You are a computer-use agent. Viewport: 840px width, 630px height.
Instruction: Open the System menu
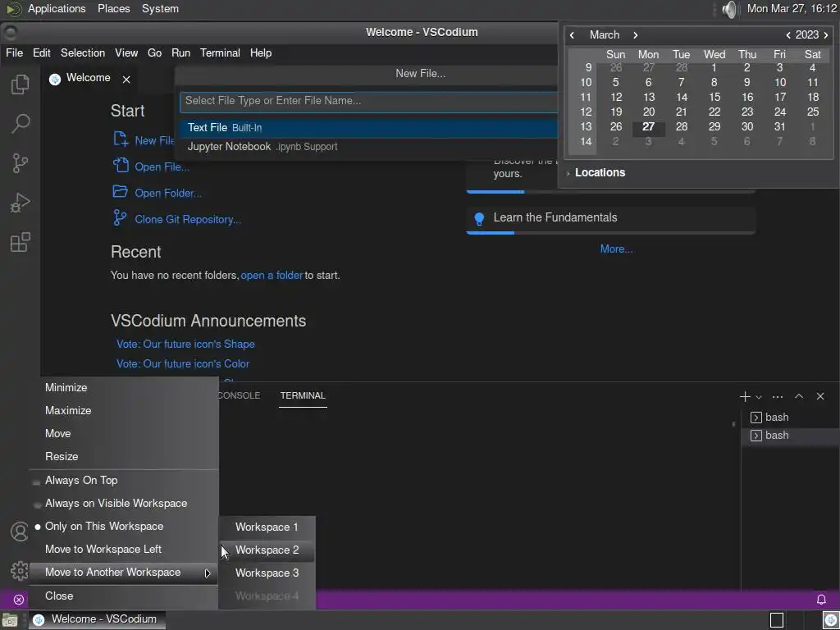point(160,8)
